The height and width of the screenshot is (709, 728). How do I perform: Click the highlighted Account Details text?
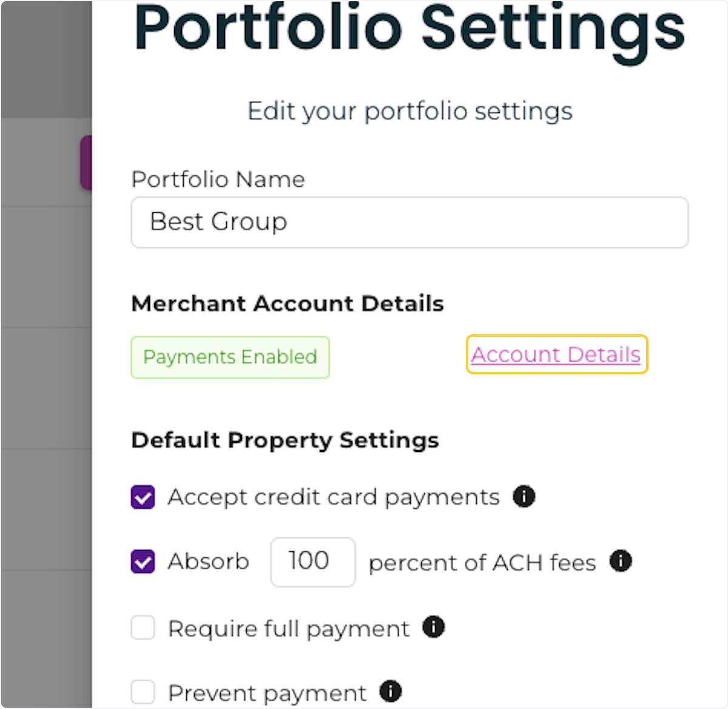[556, 355]
